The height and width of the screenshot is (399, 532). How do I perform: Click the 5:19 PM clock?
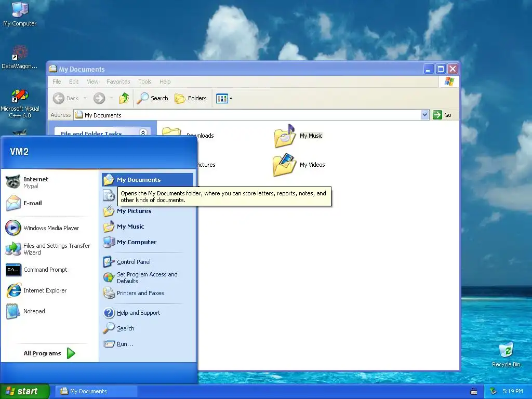[512, 391]
